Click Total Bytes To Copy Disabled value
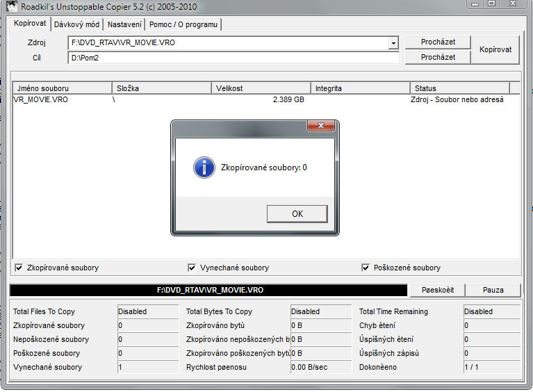Viewport: 533px width, 392px height. coord(320,311)
